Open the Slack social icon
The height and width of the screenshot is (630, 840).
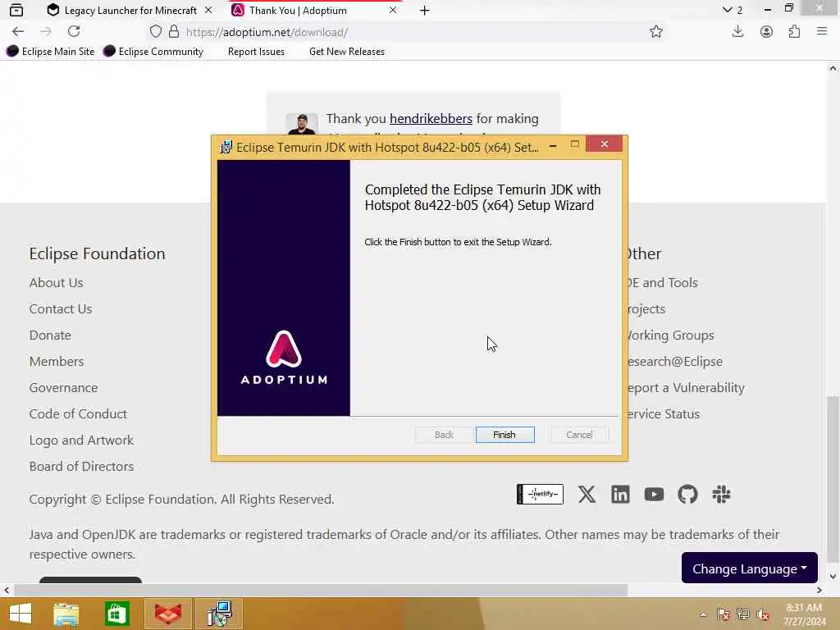722,494
